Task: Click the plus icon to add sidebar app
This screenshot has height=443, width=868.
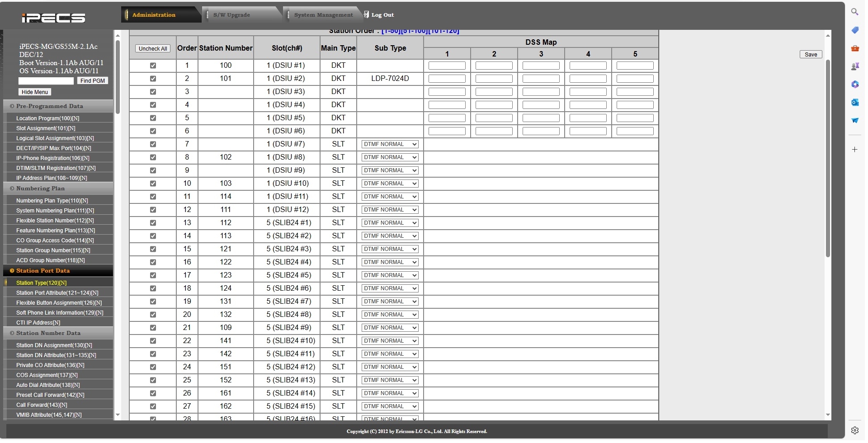Action: pyautogui.click(x=854, y=150)
